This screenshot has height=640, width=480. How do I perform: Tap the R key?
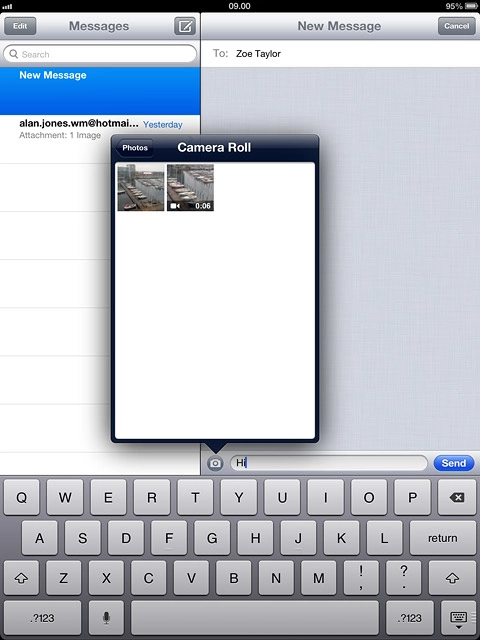pos(152,497)
